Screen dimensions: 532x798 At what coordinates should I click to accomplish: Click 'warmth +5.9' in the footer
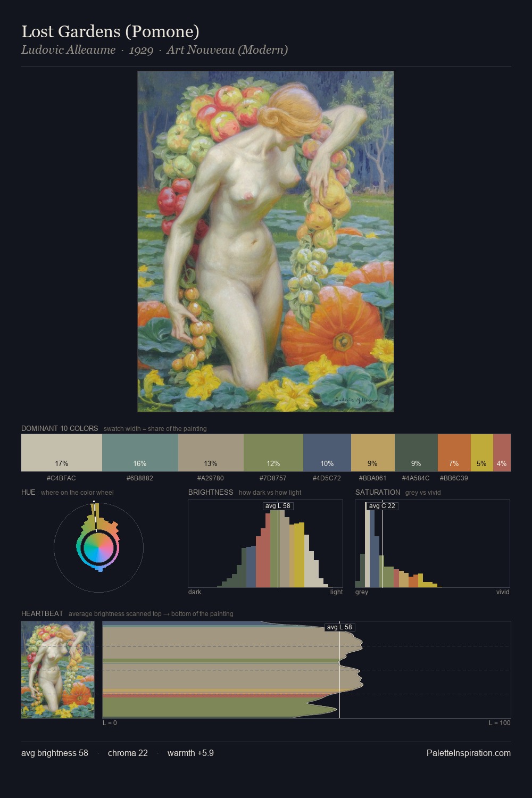pos(190,753)
